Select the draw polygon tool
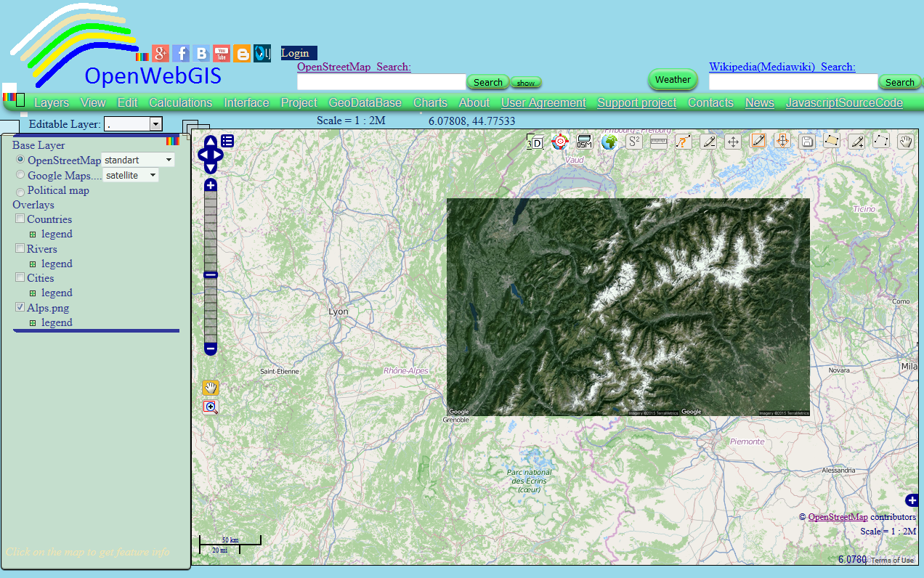This screenshot has height=578, width=924. point(832,141)
